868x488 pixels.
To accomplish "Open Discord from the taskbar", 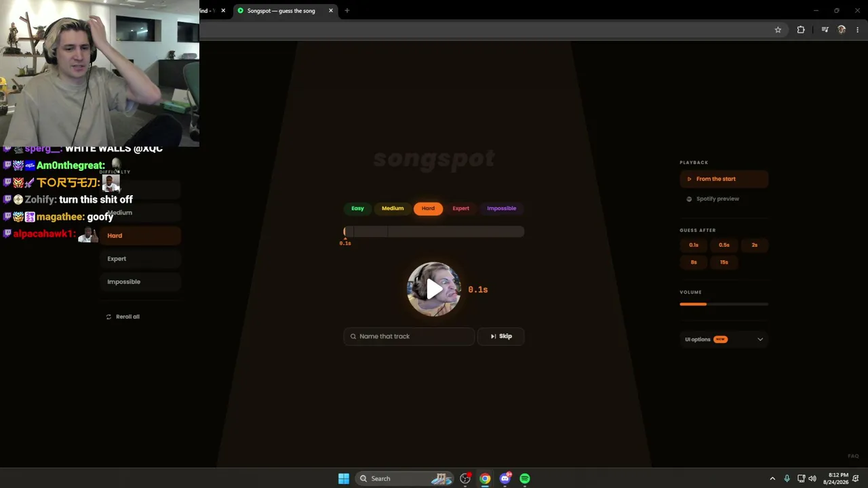I will (505, 479).
